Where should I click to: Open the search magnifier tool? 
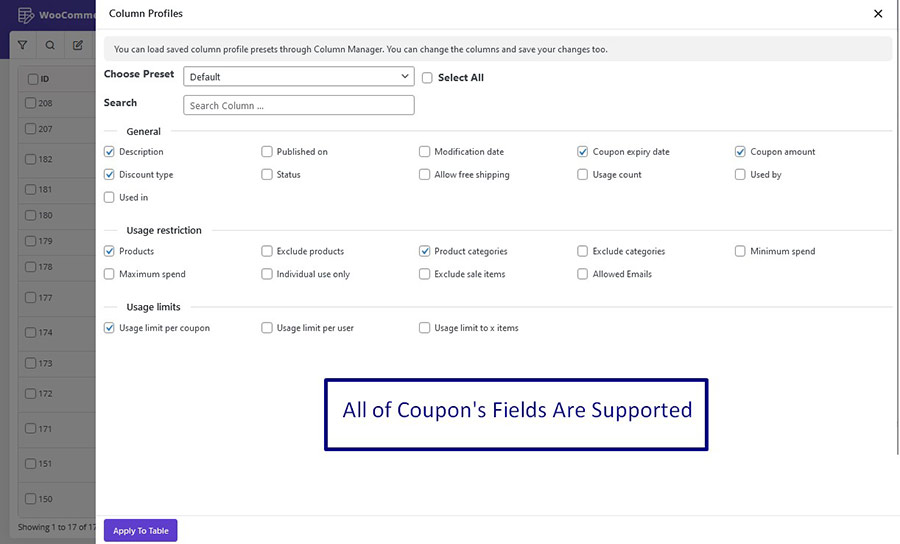[50, 45]
